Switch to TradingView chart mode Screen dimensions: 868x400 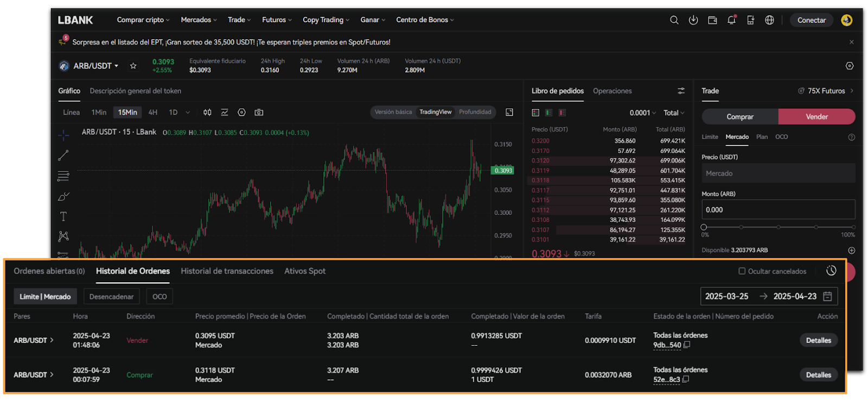click(x=435, y=112)
